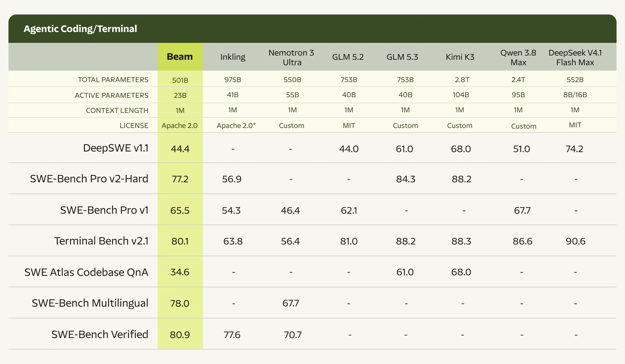The height and width of the screenshot is (364, 625).
Task: Select the Kimi K3 column header
Action: [460, 57]
